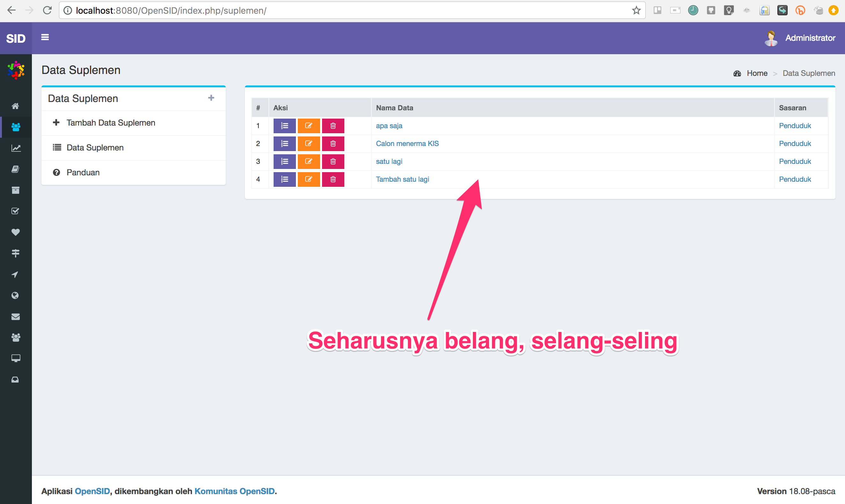This screenshot has width=845, height=504.
Task: Open the mail module via envelope sidebar icon
Action: (15, 317)
